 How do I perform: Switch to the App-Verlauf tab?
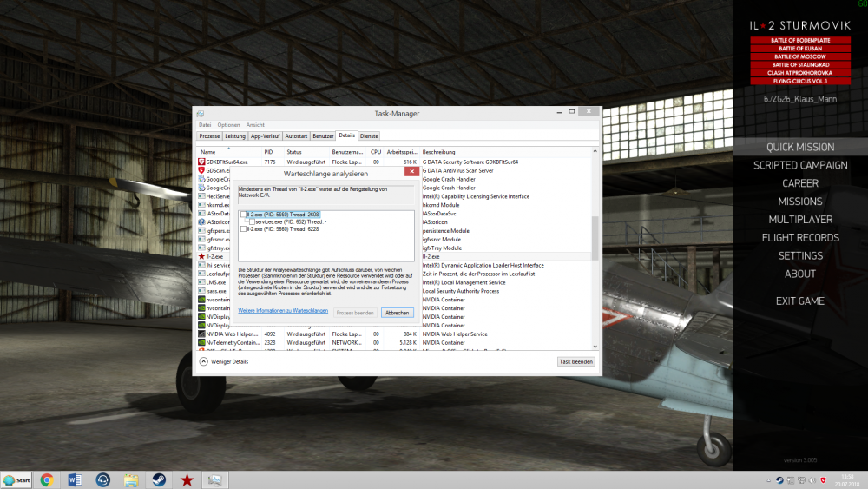[x=265, y=136]
